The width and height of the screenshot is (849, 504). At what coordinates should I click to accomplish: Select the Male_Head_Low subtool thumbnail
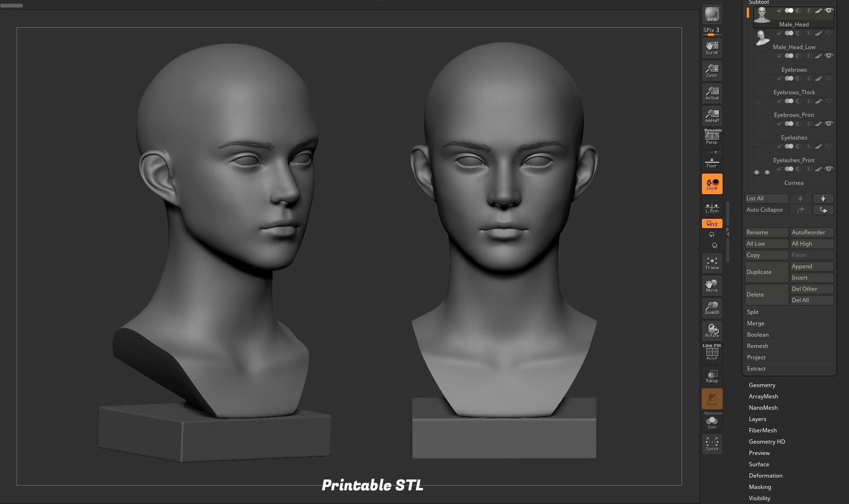click(x=762, y=38)
